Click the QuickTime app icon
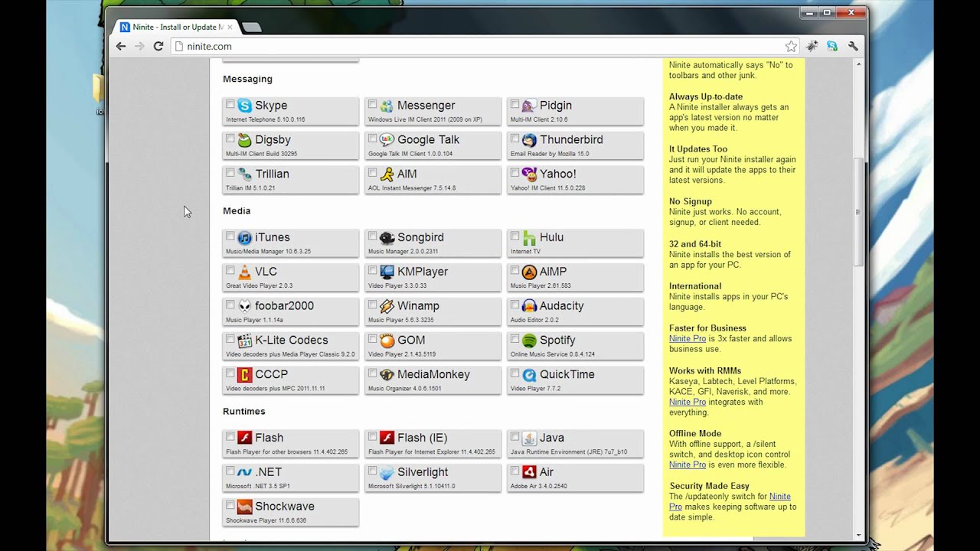This screenshot has width=980, height=551. (x=529, y=375)
